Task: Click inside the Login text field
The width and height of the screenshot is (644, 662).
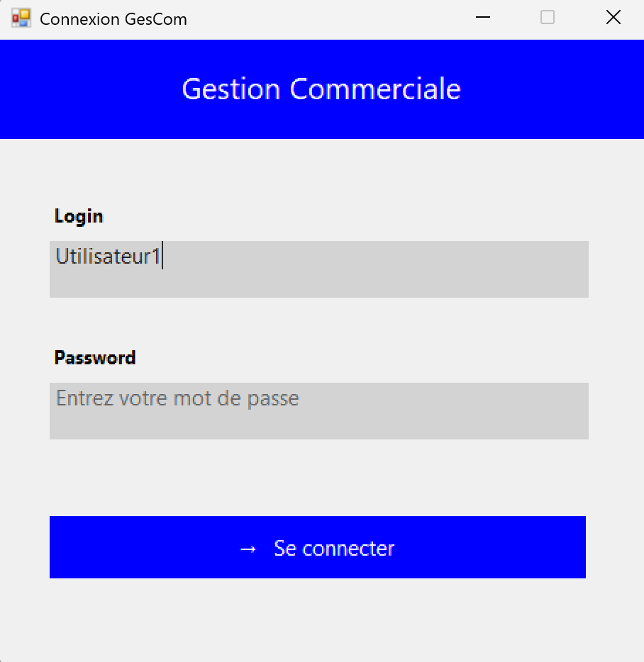Action: click(318, 269)
